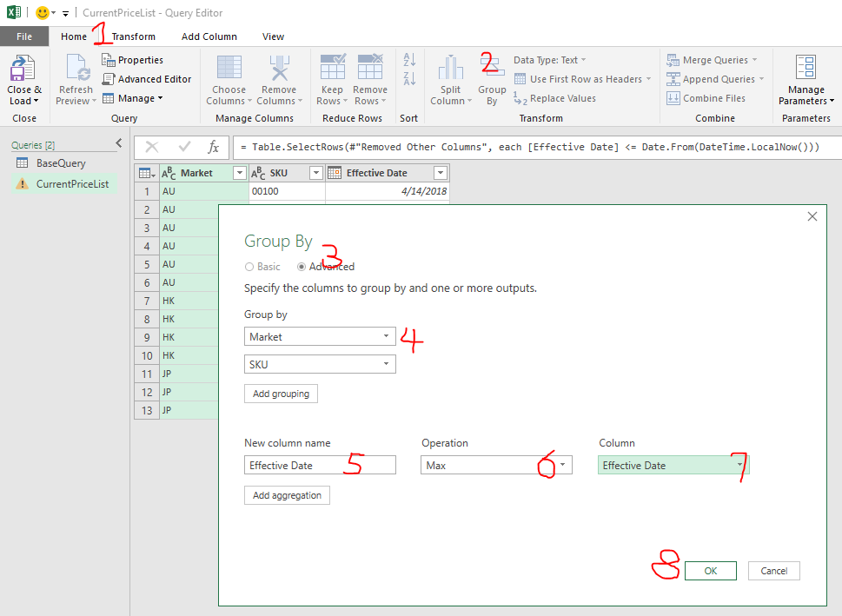Screen dimensions: 842x616
Task: Click the Manage Parameters icon
Action: [806, 69]
